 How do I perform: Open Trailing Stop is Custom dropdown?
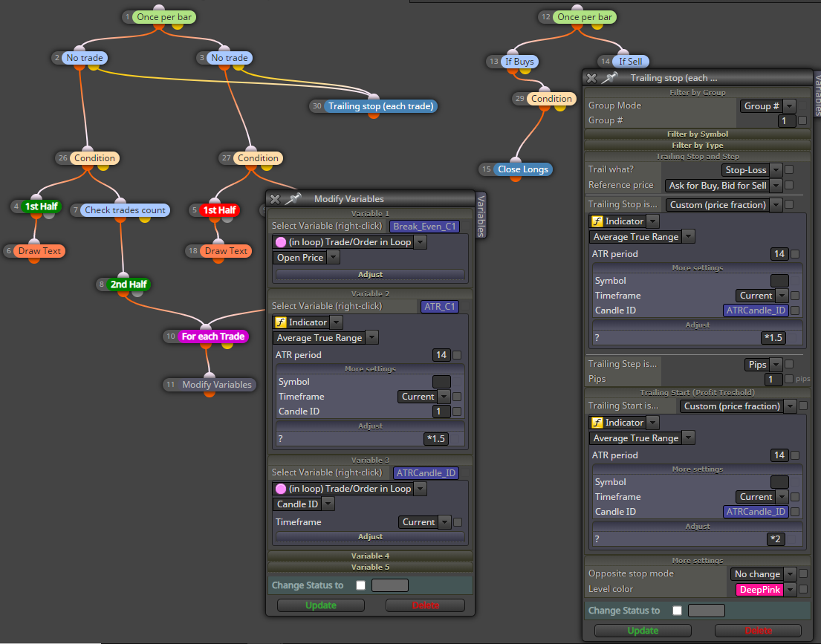pyautogui.click(x=724, y=205)
